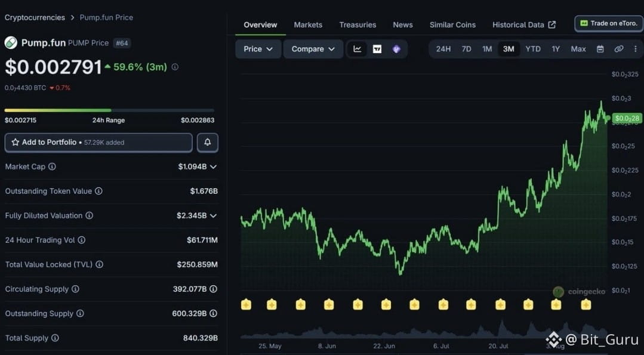Click the news marker above 8. Jun

[329, 304]
